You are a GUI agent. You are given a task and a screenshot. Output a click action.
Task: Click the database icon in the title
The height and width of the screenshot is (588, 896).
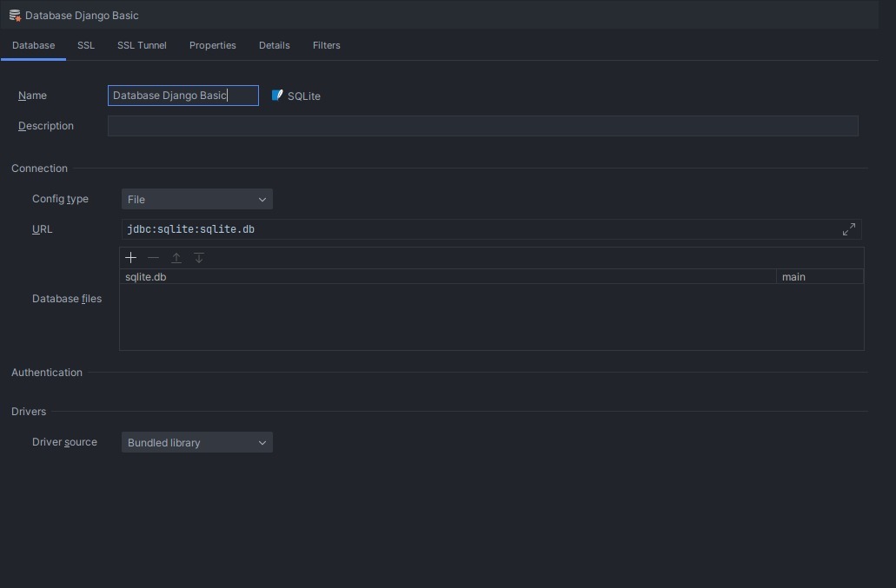[15, 16]
